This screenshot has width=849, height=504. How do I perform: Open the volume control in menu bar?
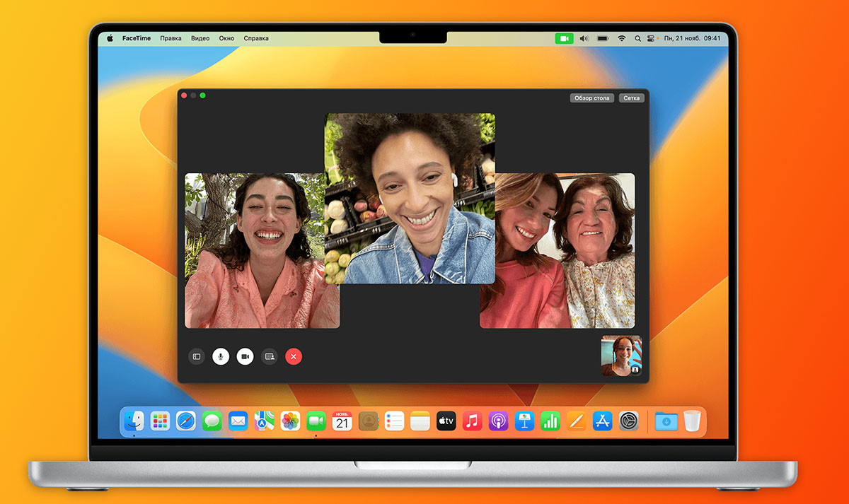[x=584, y=38]
